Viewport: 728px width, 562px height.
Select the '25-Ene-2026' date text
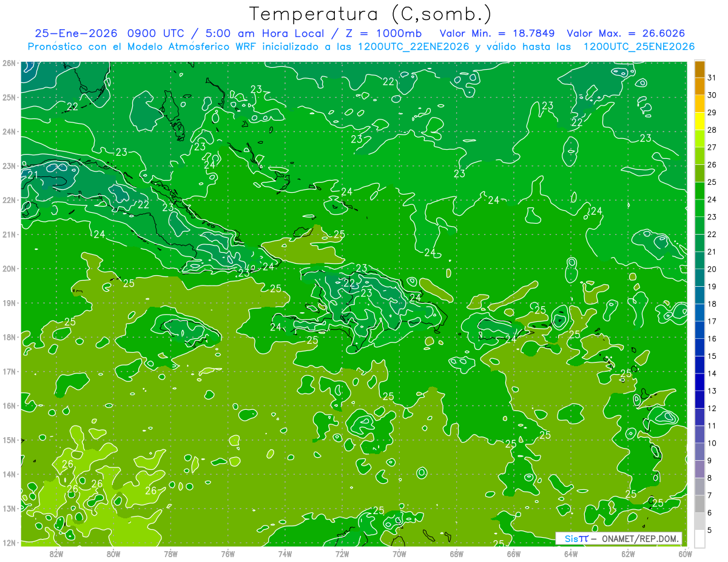[x=76, y=33]
